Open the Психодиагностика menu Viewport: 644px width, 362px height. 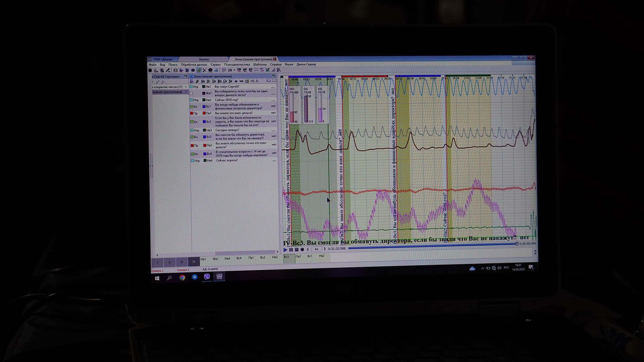[237, 64]
